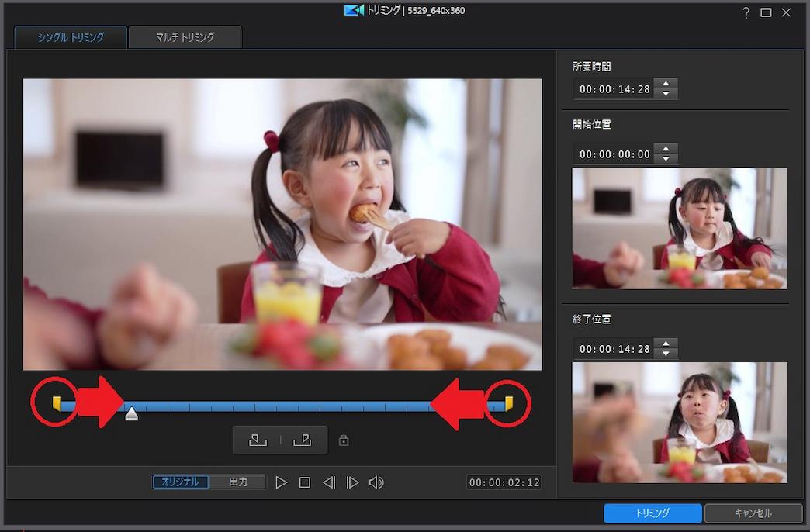Step forward one frame

pyautogui.click(x=352, y=482)
